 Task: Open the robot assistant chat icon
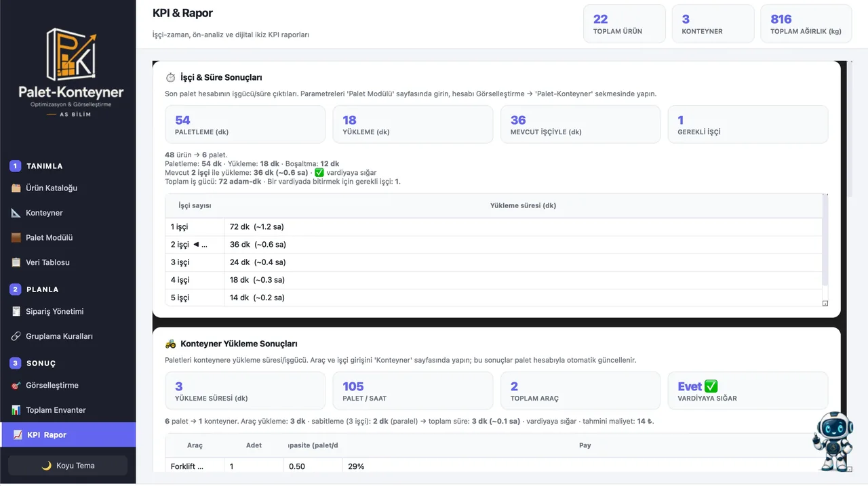(832, 442)
